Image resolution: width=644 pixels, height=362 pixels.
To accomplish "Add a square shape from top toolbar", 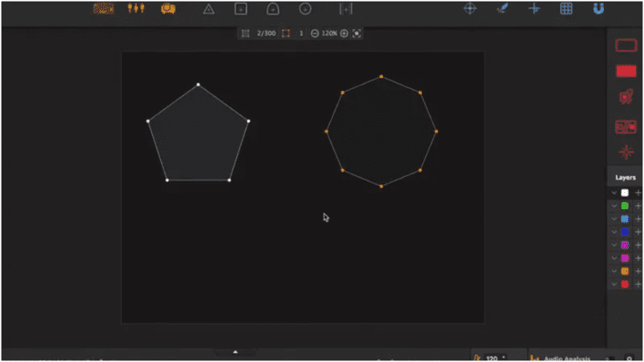I will pyautogui.click(x=241, y=9).
